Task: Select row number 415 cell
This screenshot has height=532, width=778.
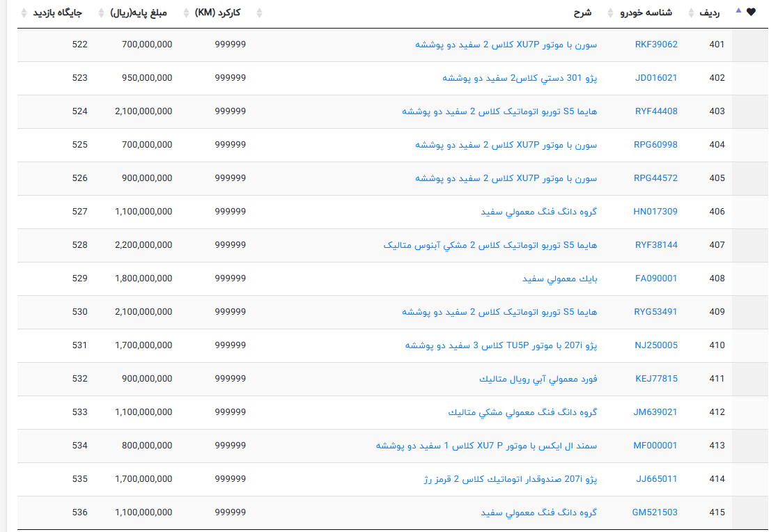Action: point(717,512)
